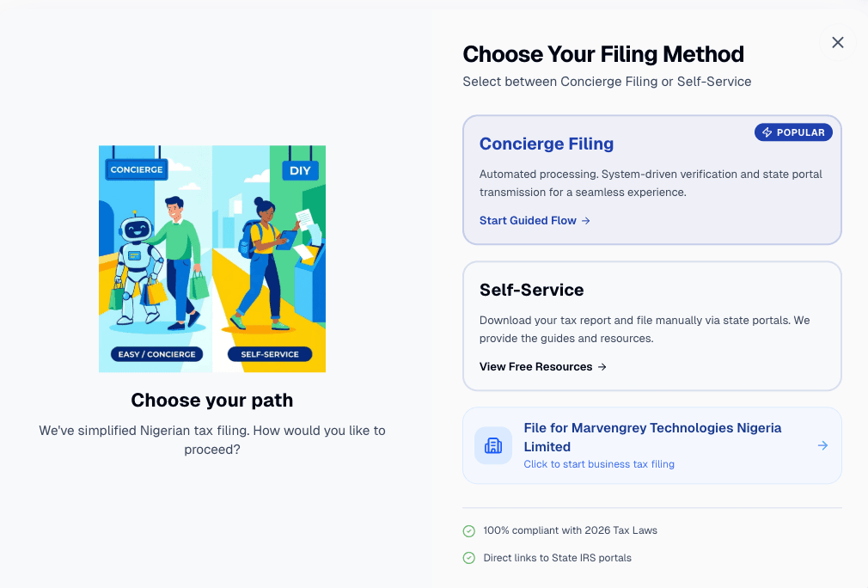Click the DIY sign in the illustration
Image resolution: width=868 pixels, height=588 pixels.
coord(300,170)
